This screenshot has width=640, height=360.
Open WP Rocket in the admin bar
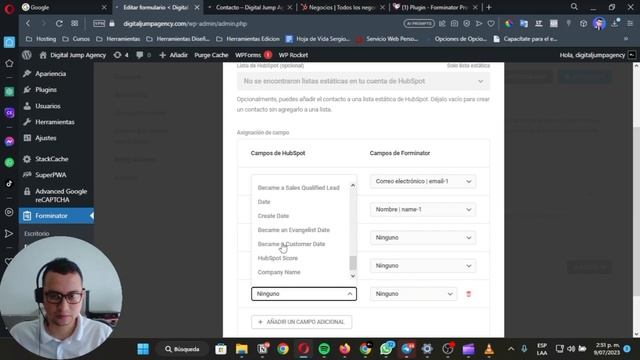point(293,55)
